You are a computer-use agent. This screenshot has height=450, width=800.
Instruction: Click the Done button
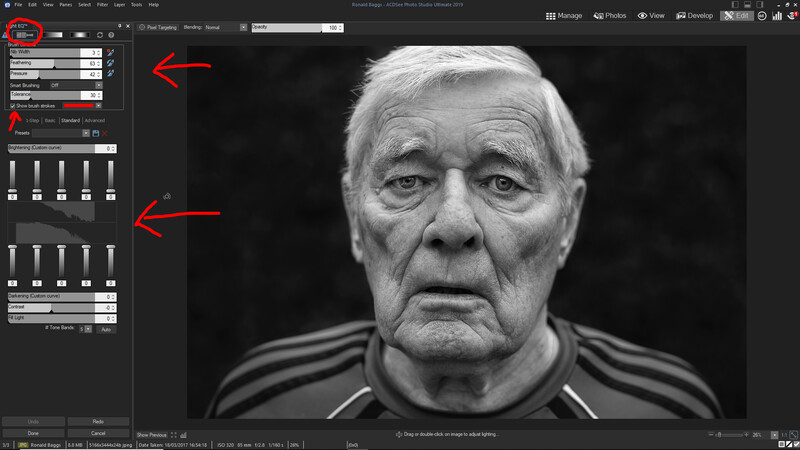point(33,433)
